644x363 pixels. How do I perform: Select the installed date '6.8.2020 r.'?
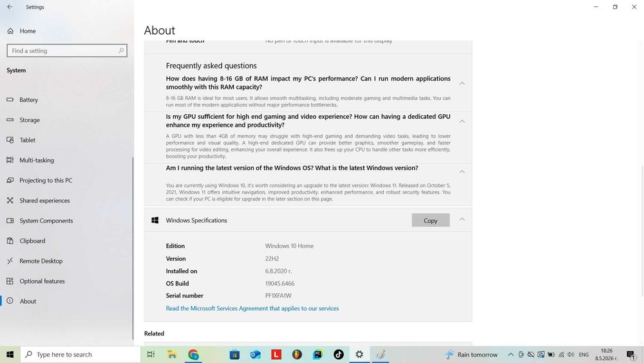pyautogui.click(x=278, y=271)
